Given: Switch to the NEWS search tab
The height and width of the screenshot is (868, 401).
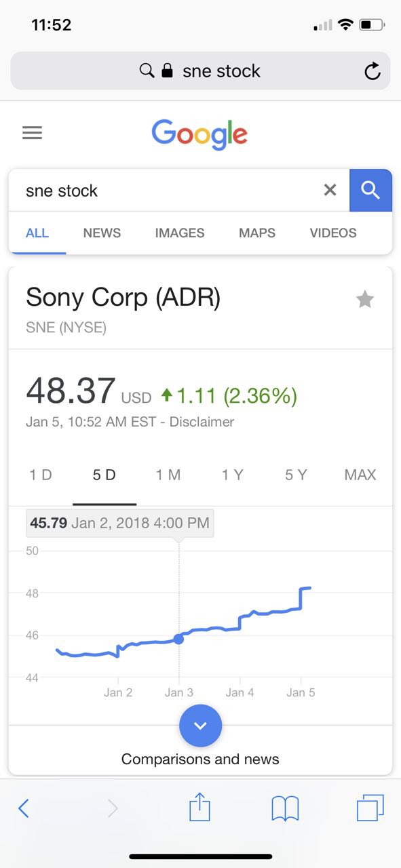Looking at the screenshot, I should 102,233.
